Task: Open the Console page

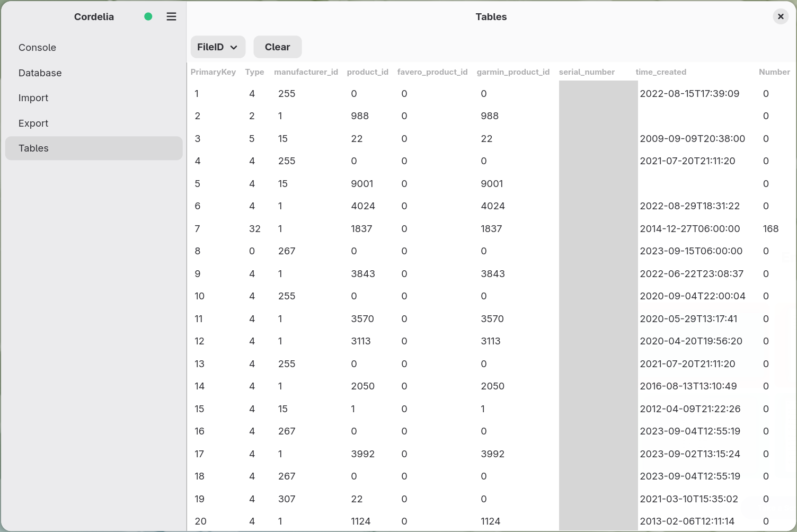Action: [x=94, y=48]
